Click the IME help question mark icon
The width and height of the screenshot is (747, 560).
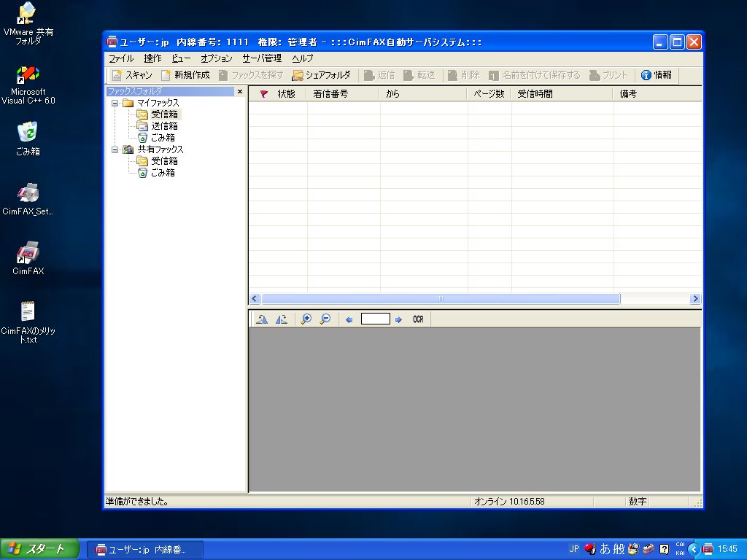coord(664,549)
